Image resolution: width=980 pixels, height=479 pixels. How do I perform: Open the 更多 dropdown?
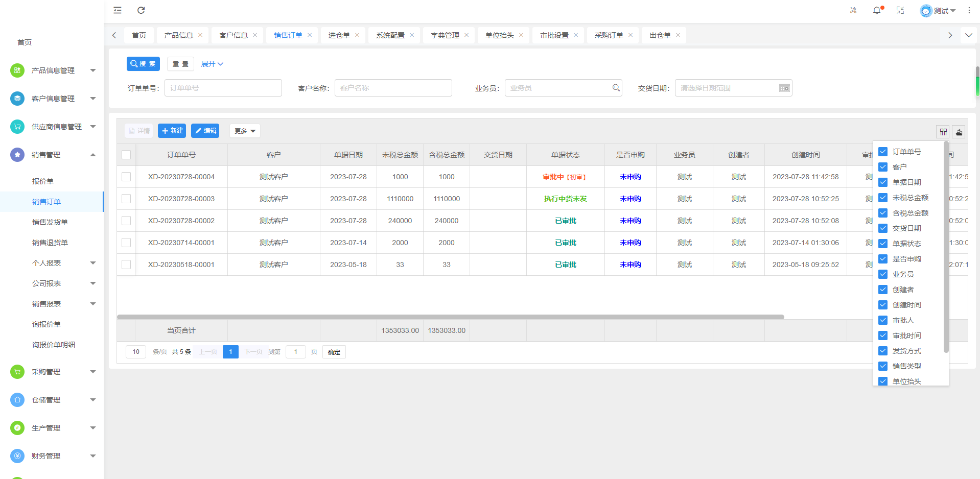[245, 131]
